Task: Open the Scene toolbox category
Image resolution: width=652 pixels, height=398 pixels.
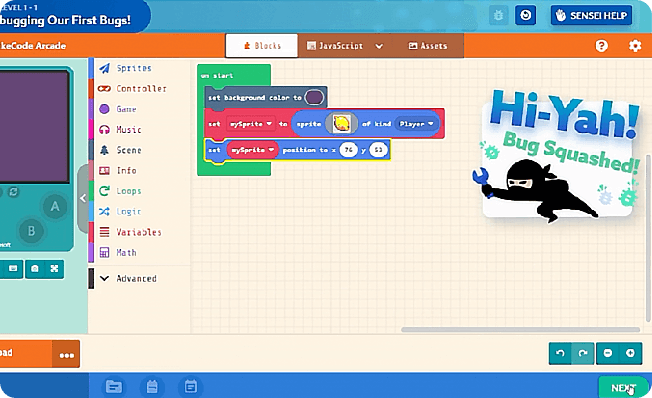Action: pos(139,150)
